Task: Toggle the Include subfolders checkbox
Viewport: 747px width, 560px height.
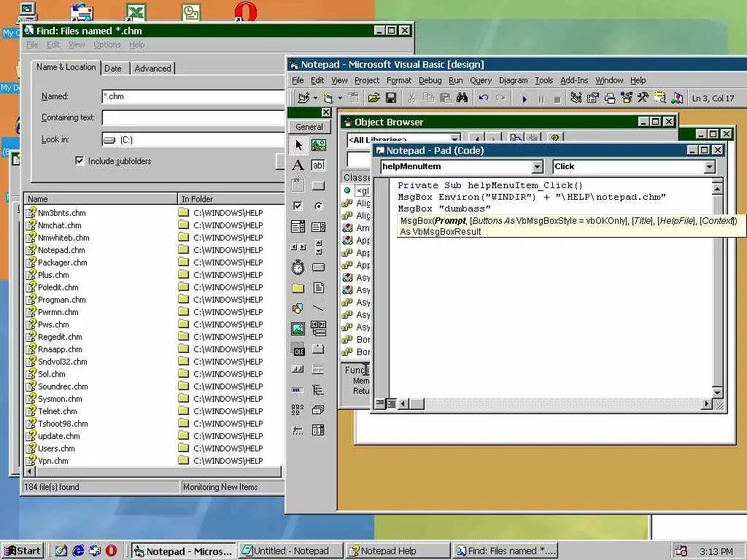Action: pos(80,161)
